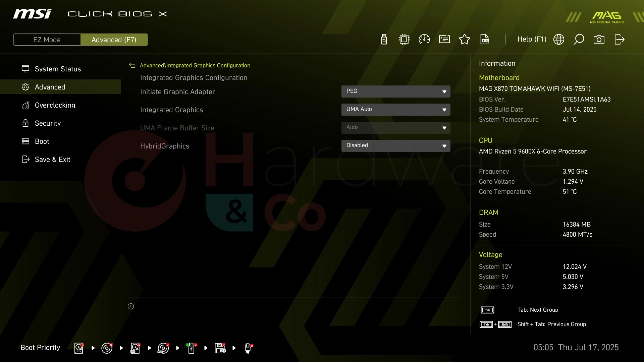Screen dimensions: 644x362
Task: Click the 05:05 Thu Jul 17, 2025 clock
Action: pos(576,347)
